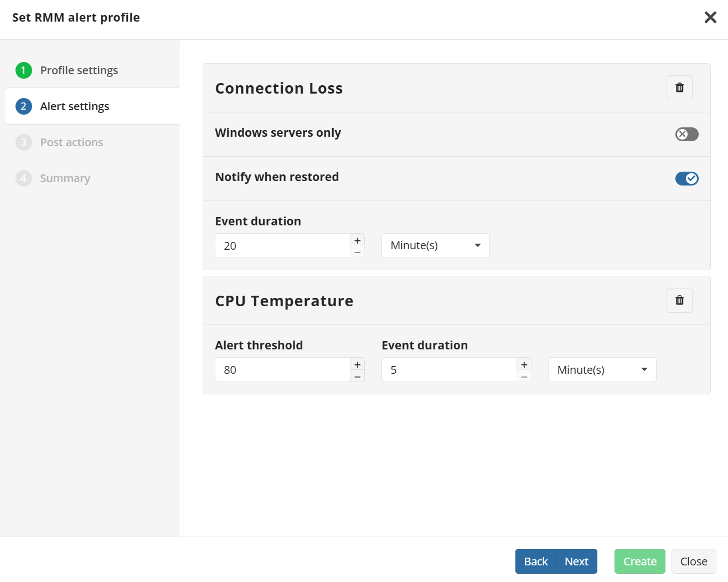Image resolution: width=728 pixels, height=582 pixels.
Task: Click the Next button
Action: point(576,561)
